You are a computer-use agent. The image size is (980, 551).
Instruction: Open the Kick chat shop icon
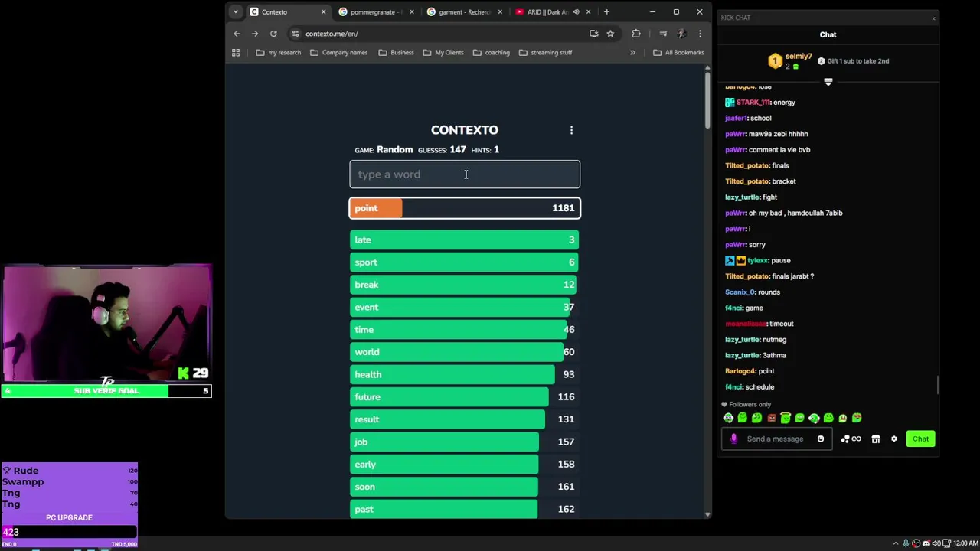[876, 439]
